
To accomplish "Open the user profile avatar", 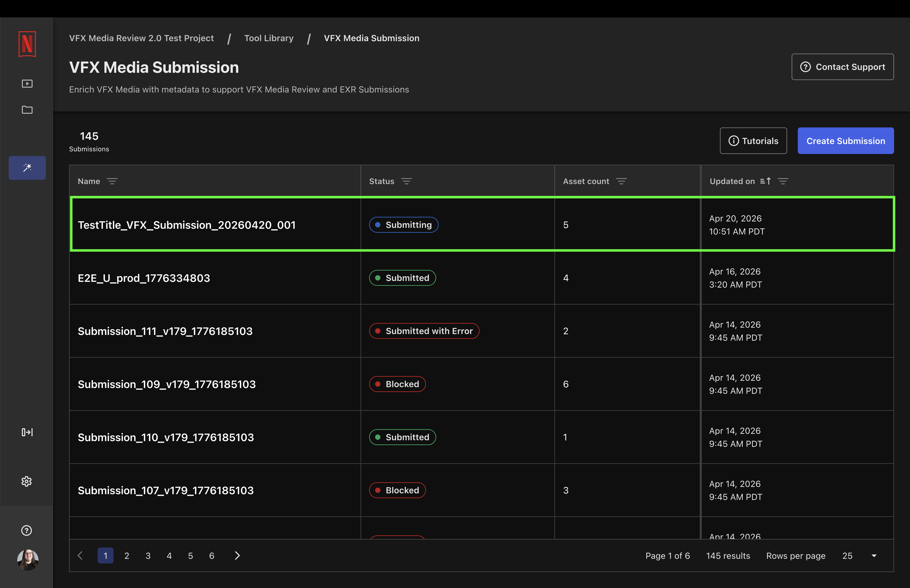I will click(27, 560).
